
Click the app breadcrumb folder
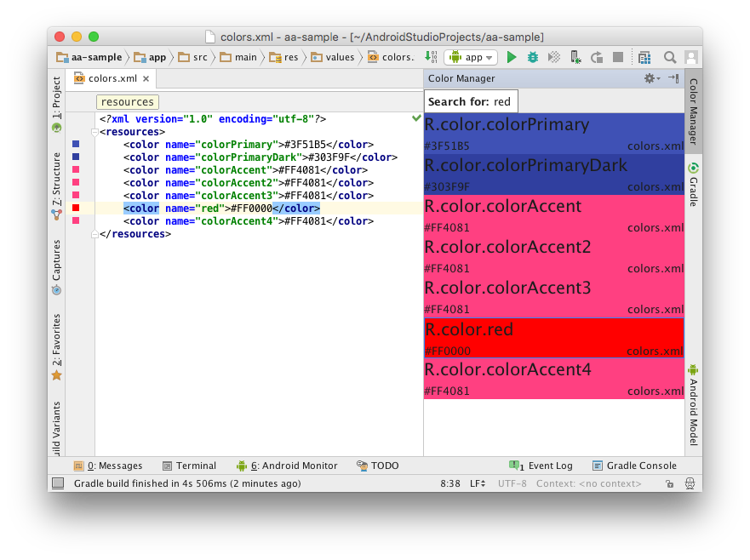click(x=150, y=57)
